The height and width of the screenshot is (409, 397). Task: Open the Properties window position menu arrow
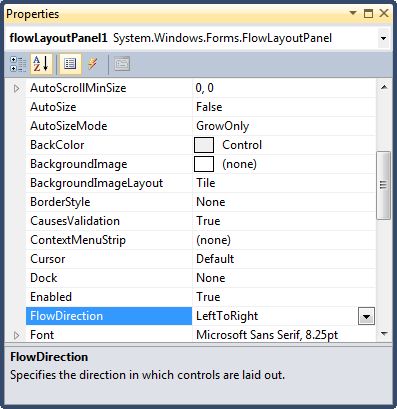[x=353, y=13]
